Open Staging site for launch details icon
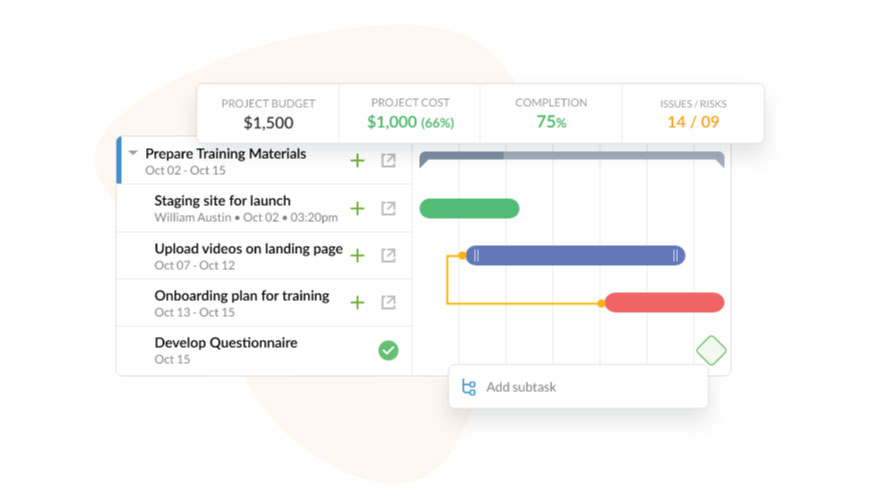The image size is (890, 500). 388,209
